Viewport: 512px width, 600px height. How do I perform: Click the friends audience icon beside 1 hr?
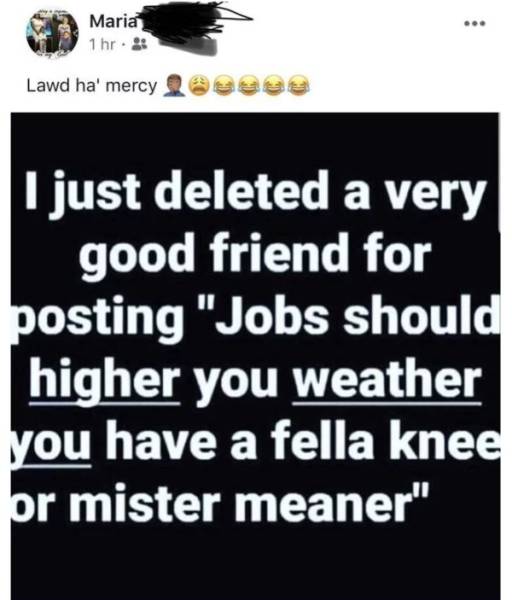click(x=139, y=45)
